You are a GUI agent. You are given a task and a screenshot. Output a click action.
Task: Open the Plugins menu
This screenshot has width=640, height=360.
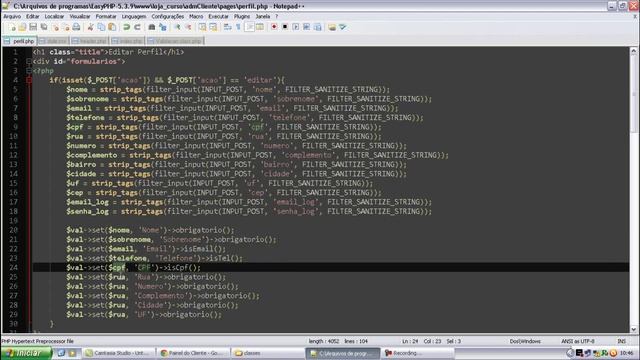coord(242,16)
